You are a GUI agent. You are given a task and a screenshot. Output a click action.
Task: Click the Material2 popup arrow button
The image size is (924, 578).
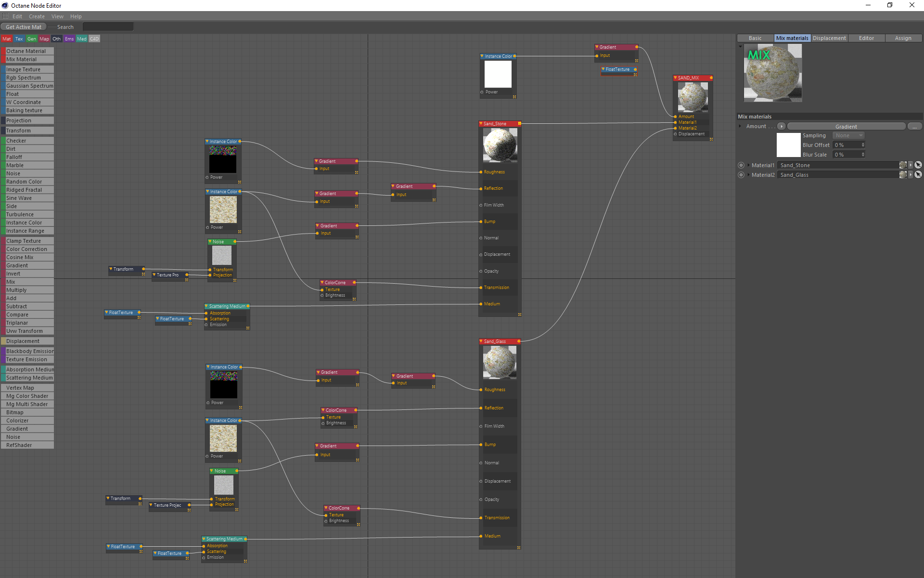point(911,174)
